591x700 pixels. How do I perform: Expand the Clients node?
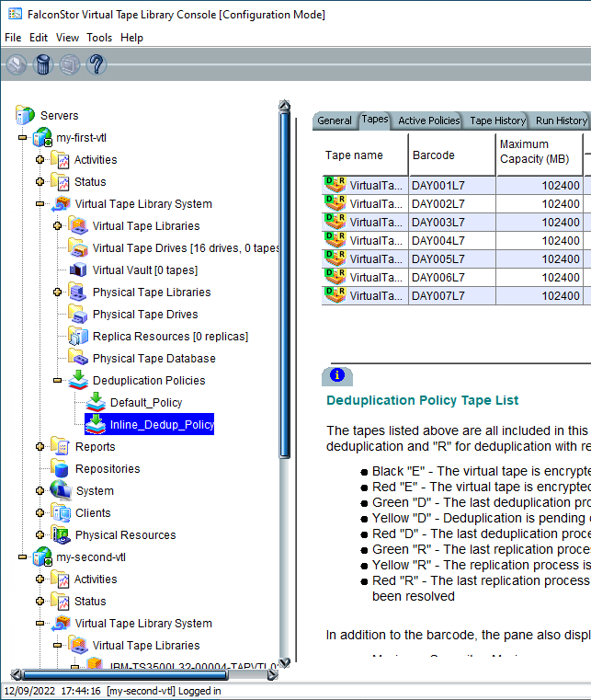click(40, 512)
